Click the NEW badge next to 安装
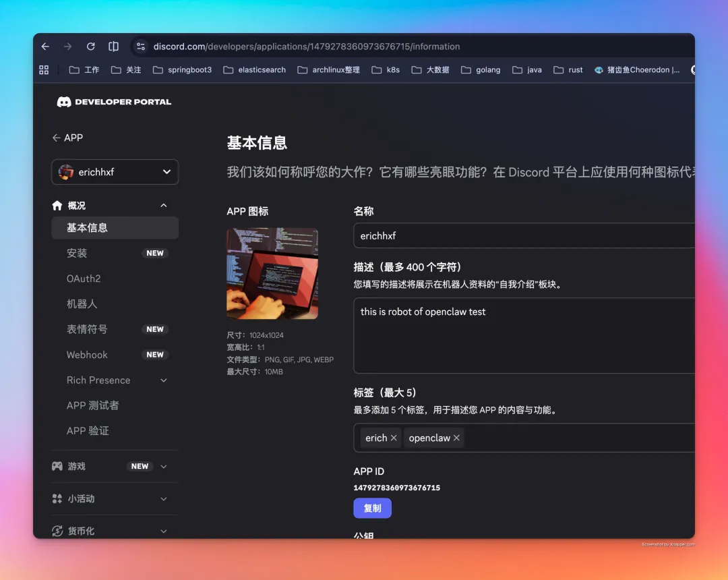This screenshot has width=728, height=580. tap(155, 253)
